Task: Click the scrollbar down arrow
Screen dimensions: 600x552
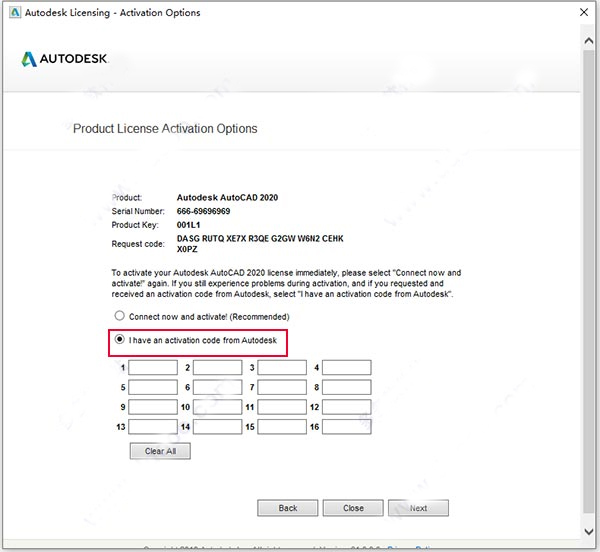Action: click(x=589, y=531)
